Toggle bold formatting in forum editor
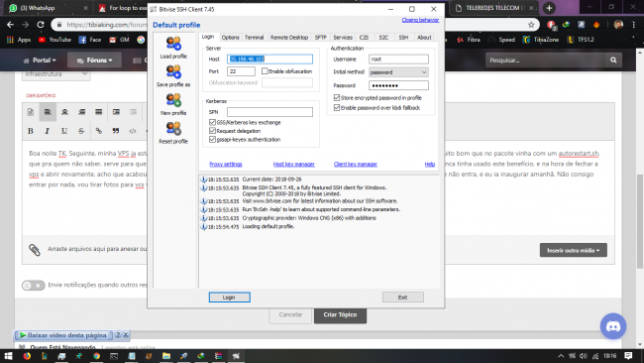The width and height of the screenshot is (644, 363). tap(31, 131)
